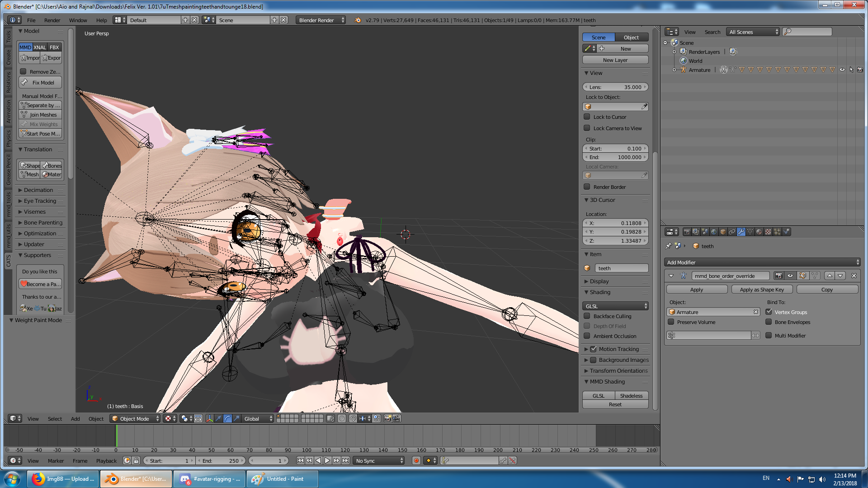Remove the mmd_bone_order_override modifier
This screenshot has width=868, height=488.
(x=854, y=276)
